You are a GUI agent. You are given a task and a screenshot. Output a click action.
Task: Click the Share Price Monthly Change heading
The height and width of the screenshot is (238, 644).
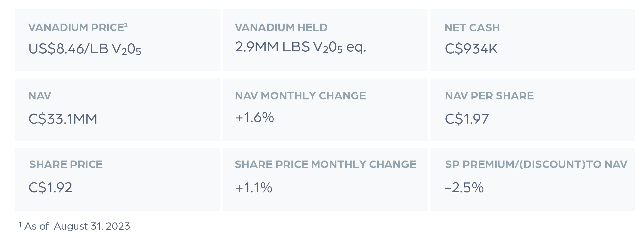point(326,164)
